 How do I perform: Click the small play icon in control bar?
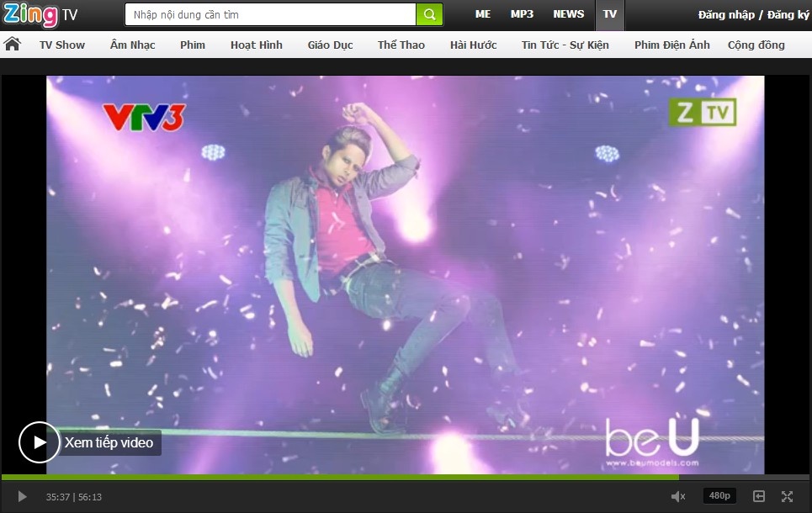pos(23,497)
